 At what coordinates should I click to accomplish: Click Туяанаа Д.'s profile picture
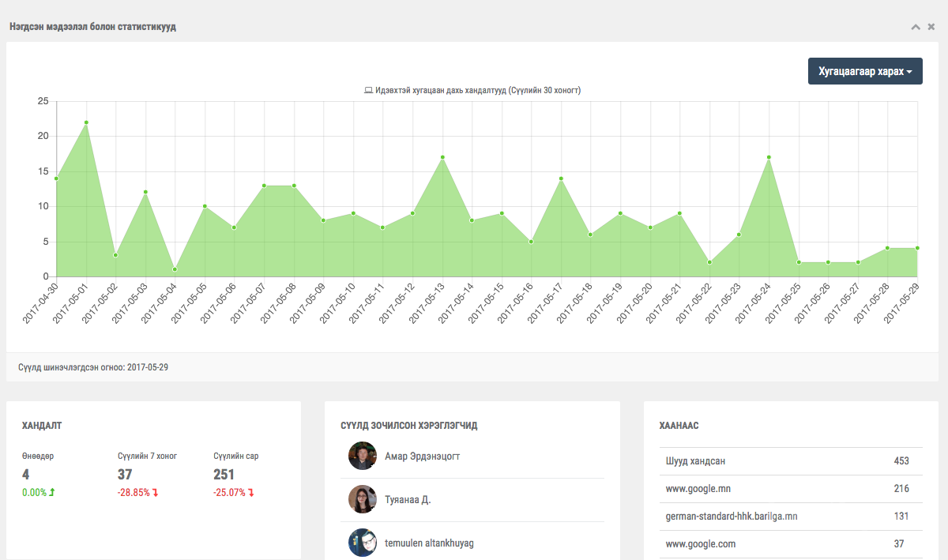(x=362, y=499)
